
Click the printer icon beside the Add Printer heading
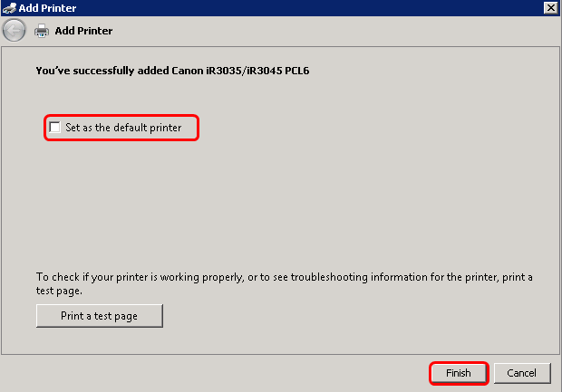tap(41, 31)
